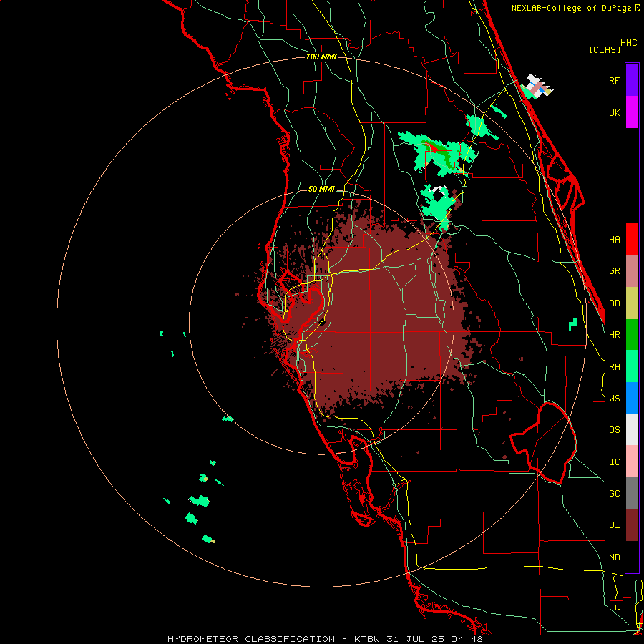Viewport: 644px width, 644px height.
Task: Click the "HA" legend label
Action: 614,240
